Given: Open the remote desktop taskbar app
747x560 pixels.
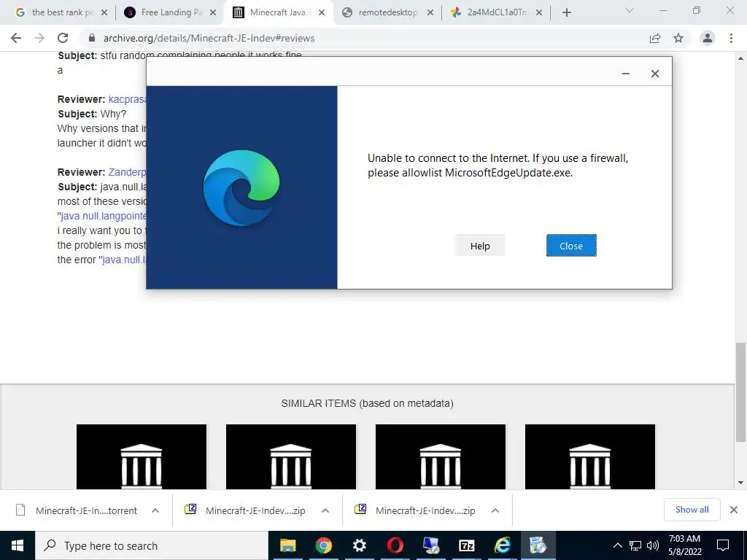Looking at the screenshot, I should point(430,545).
